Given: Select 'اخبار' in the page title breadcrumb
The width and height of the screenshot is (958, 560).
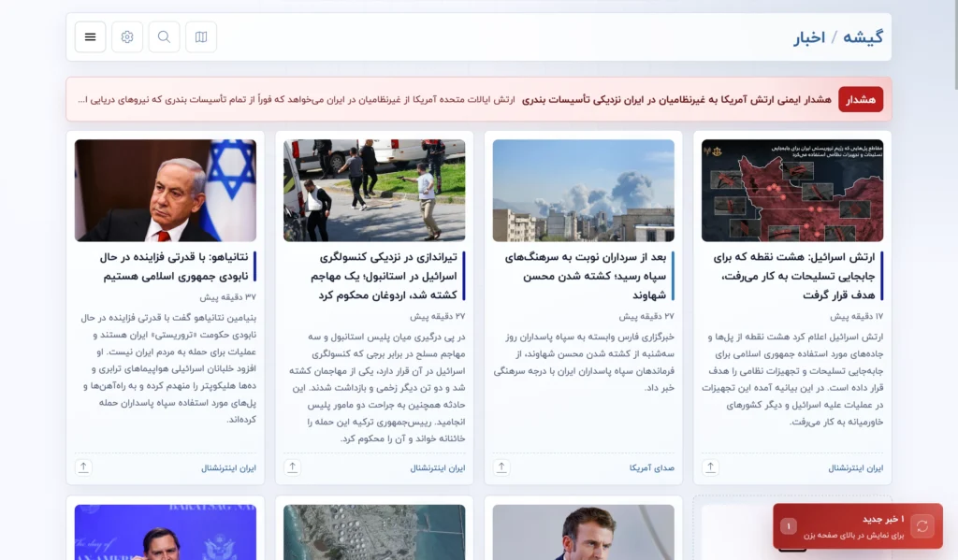Looking at the screenshot, I should 809,37.
